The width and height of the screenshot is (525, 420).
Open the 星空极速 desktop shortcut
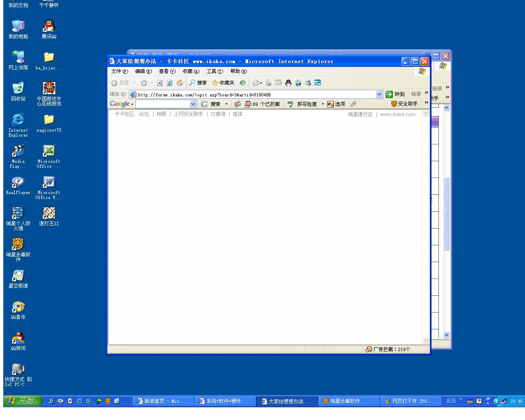pyautogui.click(x=18, y=279)
